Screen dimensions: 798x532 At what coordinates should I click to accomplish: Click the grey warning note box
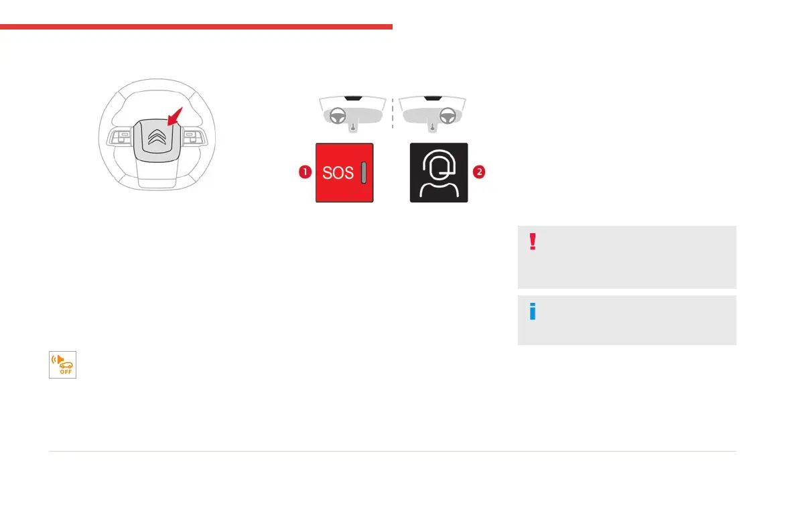tap(627, 257)
